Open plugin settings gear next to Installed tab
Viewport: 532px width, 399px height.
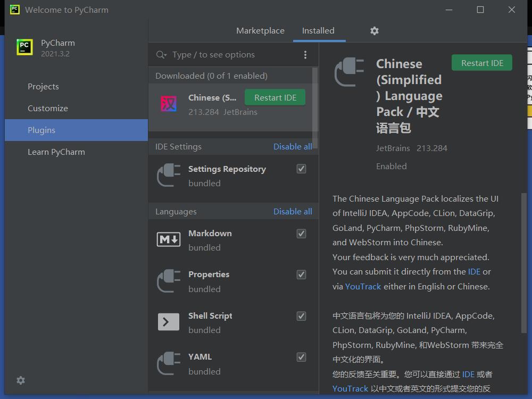point(374,31)
